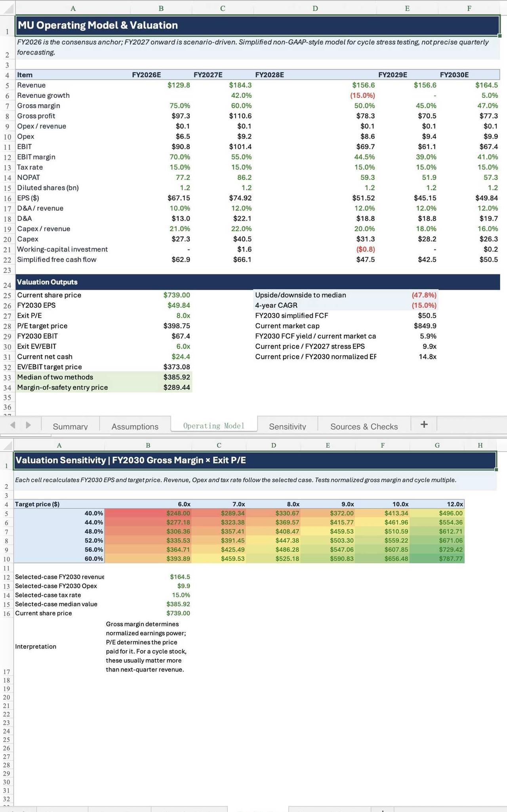Click the Gross profit value $110.6
This screenshot has height=812, width=507.
pyautogui.click(x=240, y=116)
